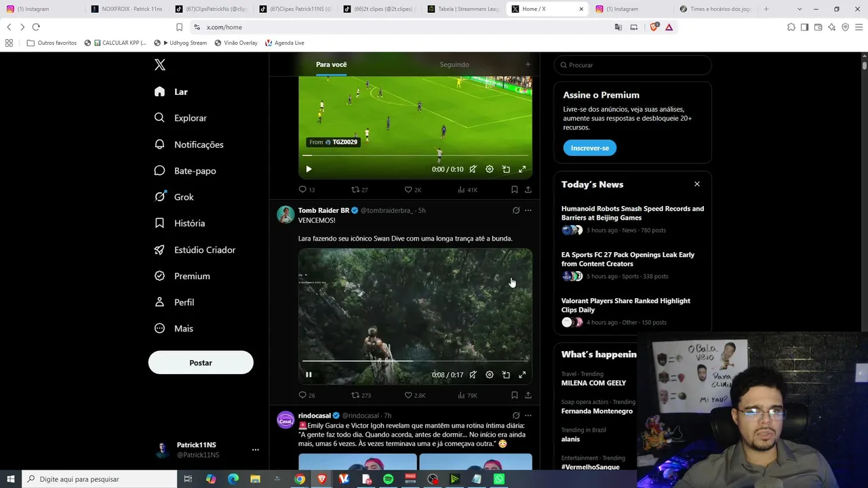
Task: Play the soccer video from TGZ0029
Action: click(309, 169)
